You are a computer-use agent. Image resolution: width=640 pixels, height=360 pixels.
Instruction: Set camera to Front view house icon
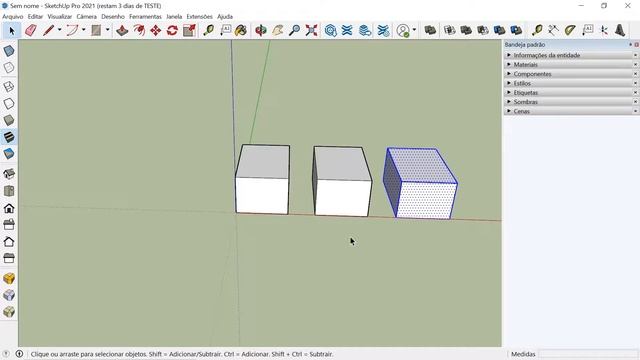9,208
